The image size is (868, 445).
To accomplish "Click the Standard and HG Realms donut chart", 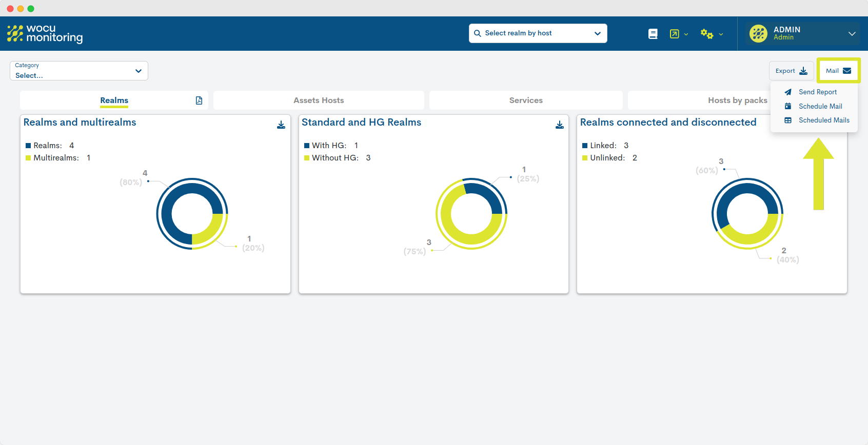I will 471,214.
